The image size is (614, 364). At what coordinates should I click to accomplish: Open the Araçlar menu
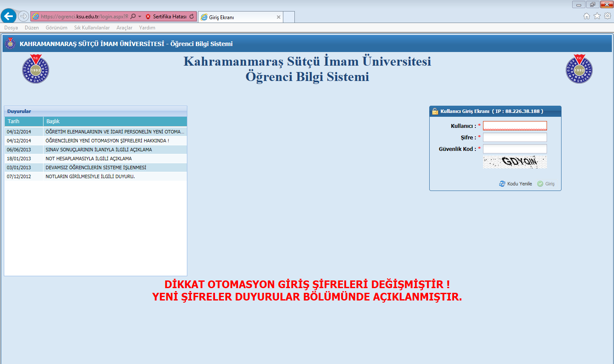pyautogui.click(x=124, y=28)
